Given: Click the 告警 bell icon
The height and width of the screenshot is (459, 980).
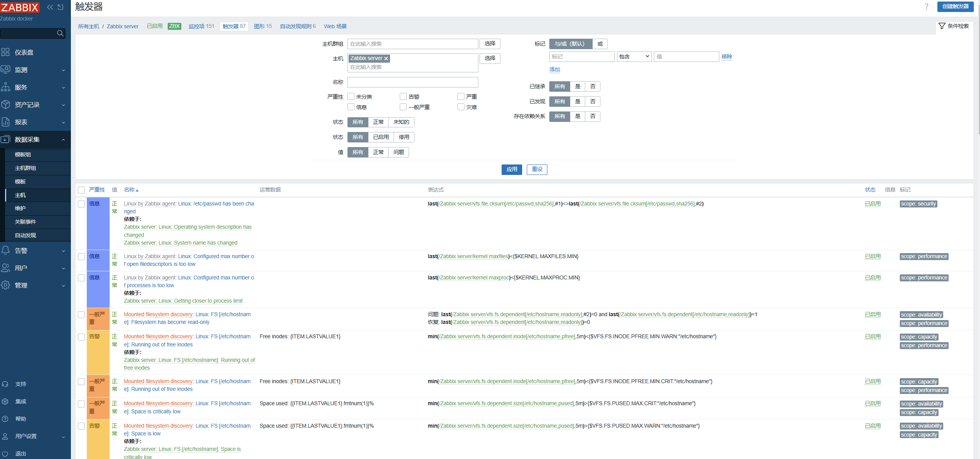Looking at the screenshot, I should pyautogui.click(x=5, y=250).
